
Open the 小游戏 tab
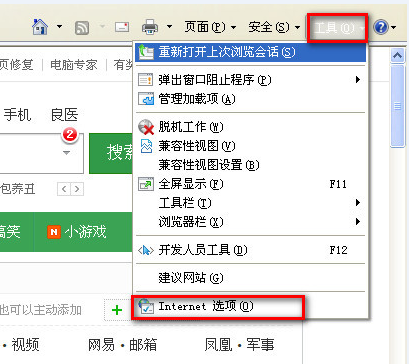(x=83, y=232)
